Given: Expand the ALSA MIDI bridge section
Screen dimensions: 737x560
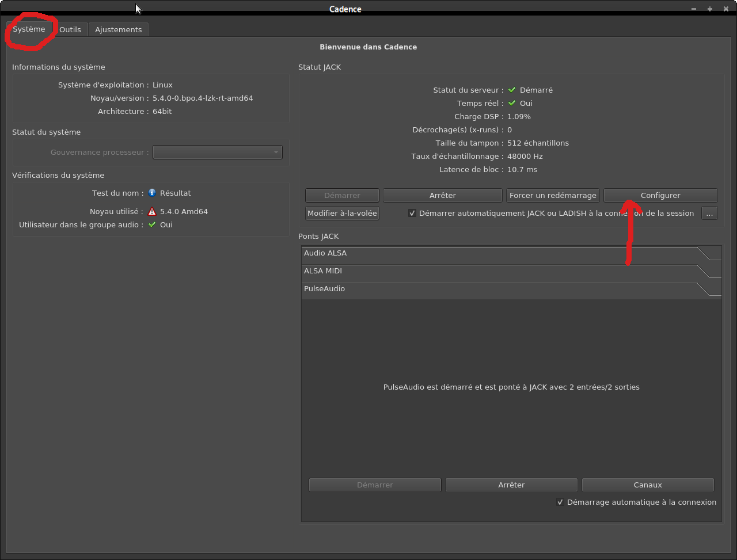Looking at the screenshot, I should point(511,271).
